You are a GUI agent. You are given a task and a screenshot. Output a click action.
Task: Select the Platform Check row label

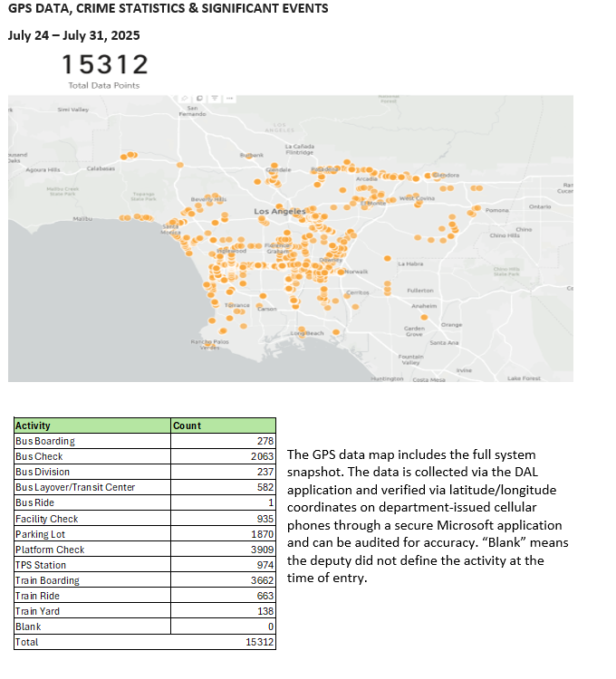[x=50, y=549]
